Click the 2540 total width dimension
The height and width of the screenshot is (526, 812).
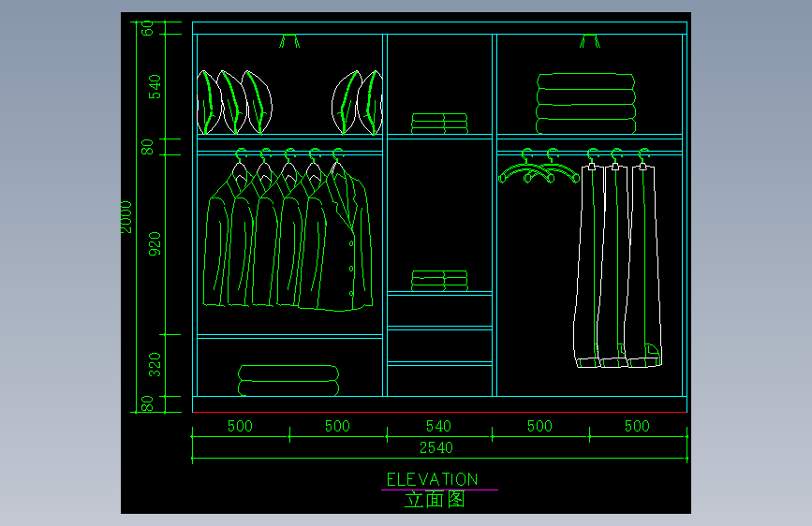click(x=436, y=447)
